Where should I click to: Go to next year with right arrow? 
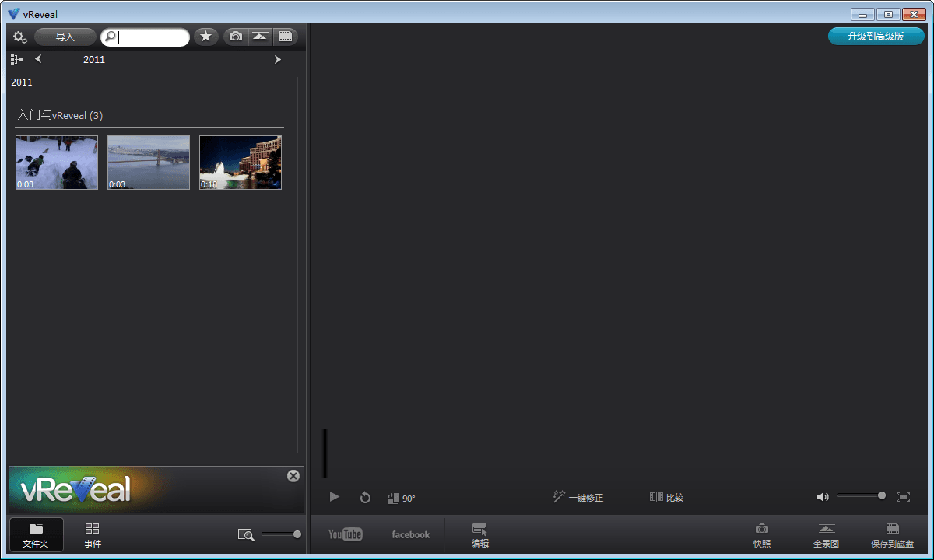278,60
